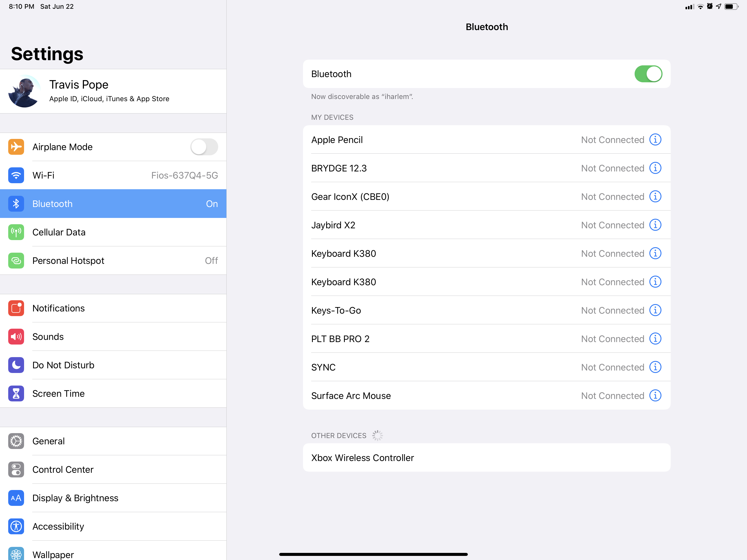
Task: Tap the Sounds speaker icon
Action: 16,336
